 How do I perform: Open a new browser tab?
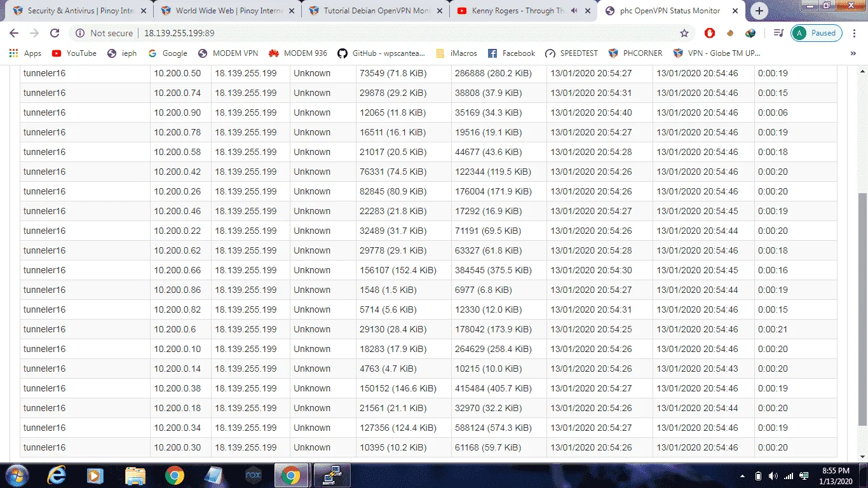point(759,11)
